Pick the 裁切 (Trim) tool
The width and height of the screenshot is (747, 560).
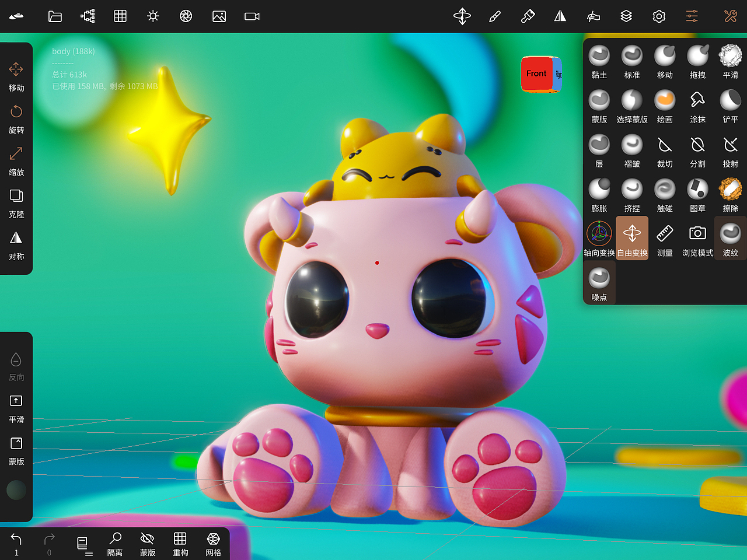coord(665,150)
